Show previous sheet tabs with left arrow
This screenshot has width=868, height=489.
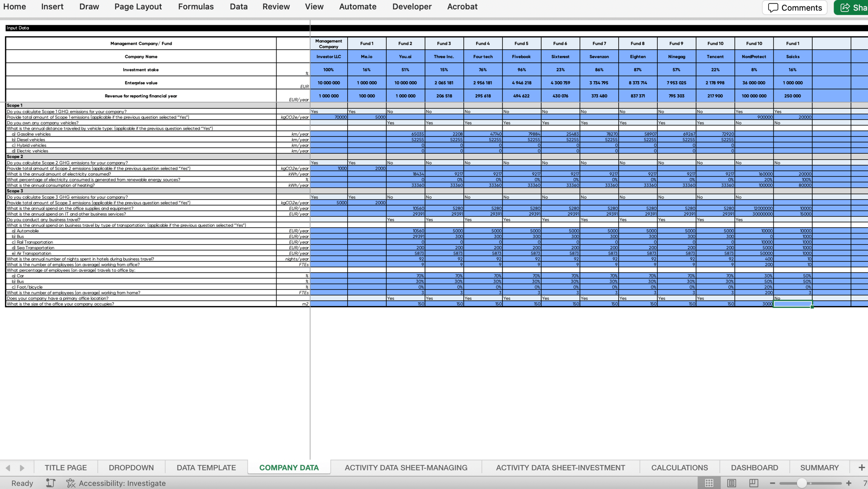click(x=8, y=468)
